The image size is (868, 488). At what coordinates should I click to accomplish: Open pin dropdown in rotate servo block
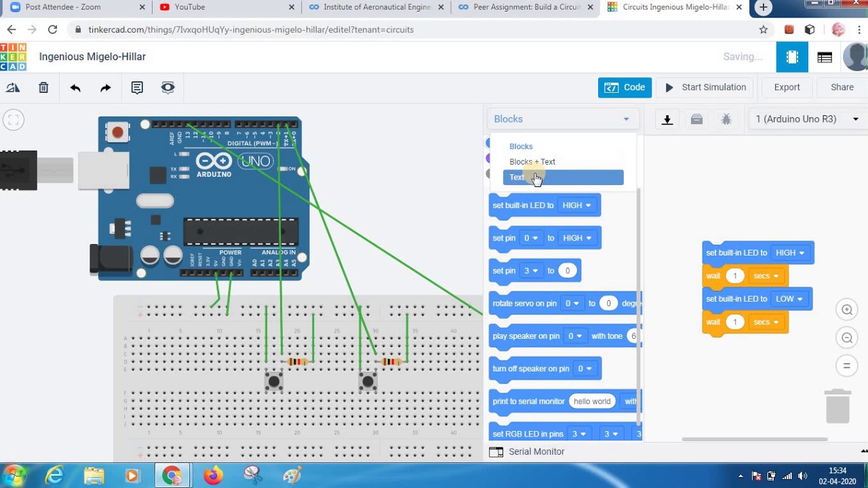(x=572, y=303)
